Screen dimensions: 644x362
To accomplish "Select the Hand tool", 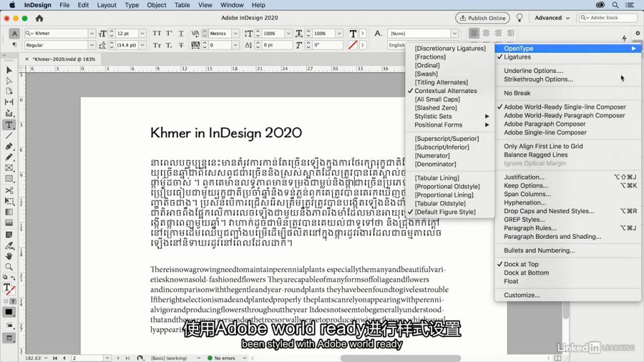I will point(9,256).
